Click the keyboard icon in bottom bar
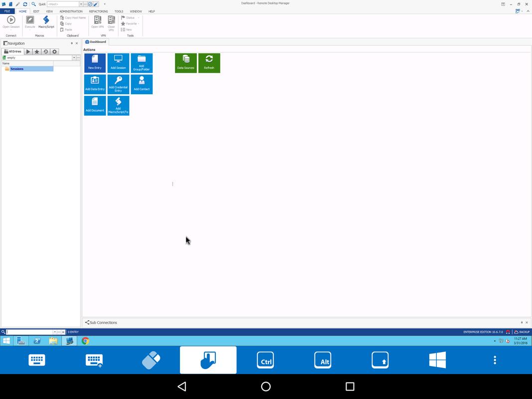Image resolution: width=532 pixels, height=399 pixels. 36,360
